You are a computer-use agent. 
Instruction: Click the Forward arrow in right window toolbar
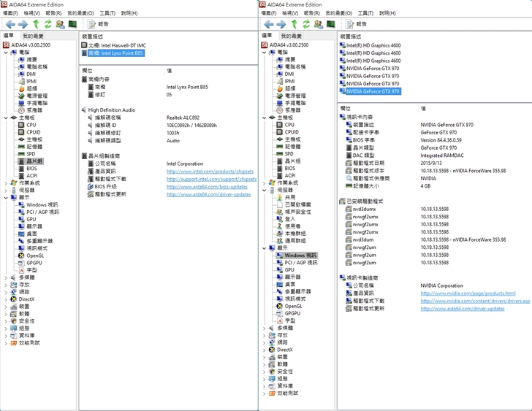(281, 24)
